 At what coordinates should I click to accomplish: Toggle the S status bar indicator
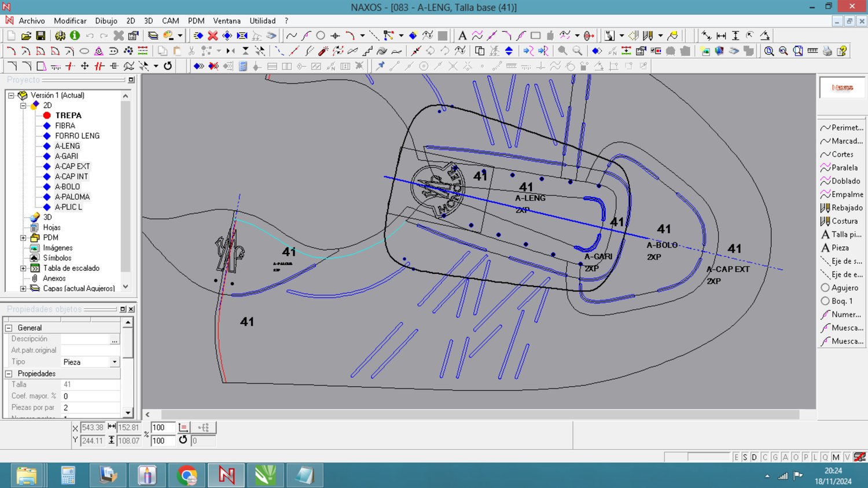tap(745, 457)
